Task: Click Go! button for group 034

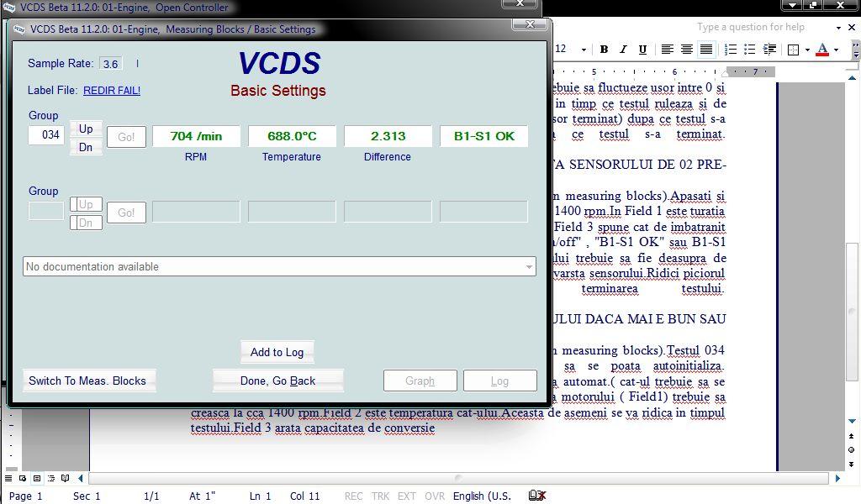Action: 126,137
